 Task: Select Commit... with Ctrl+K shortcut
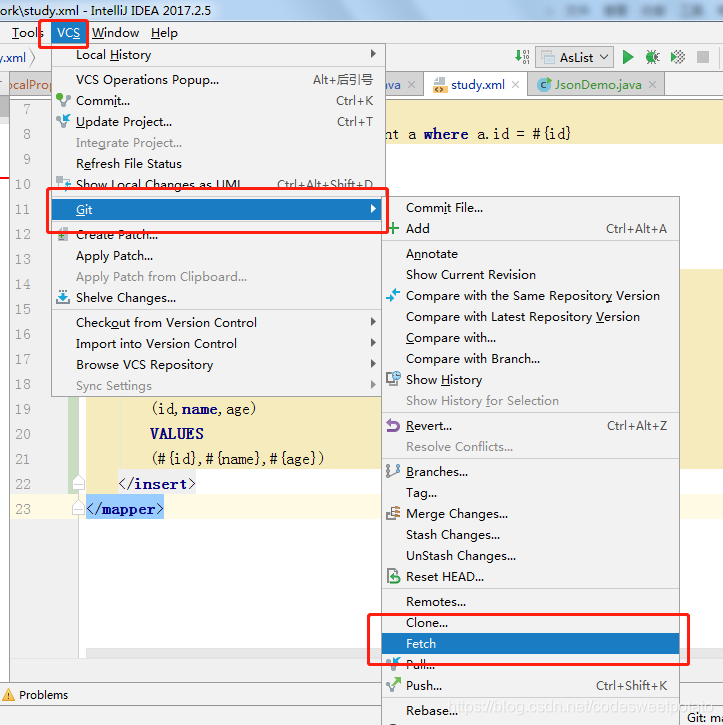pos(218,101)
